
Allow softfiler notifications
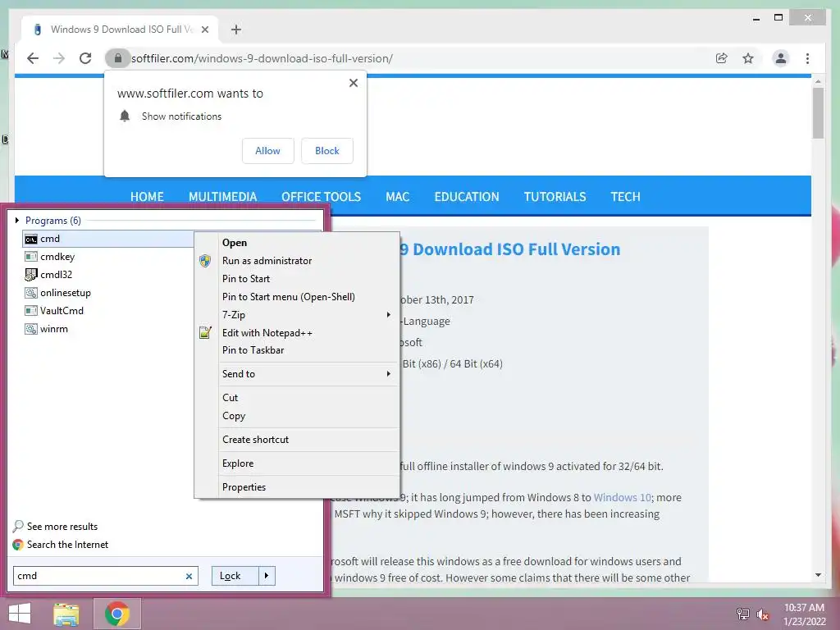(268, 151)
